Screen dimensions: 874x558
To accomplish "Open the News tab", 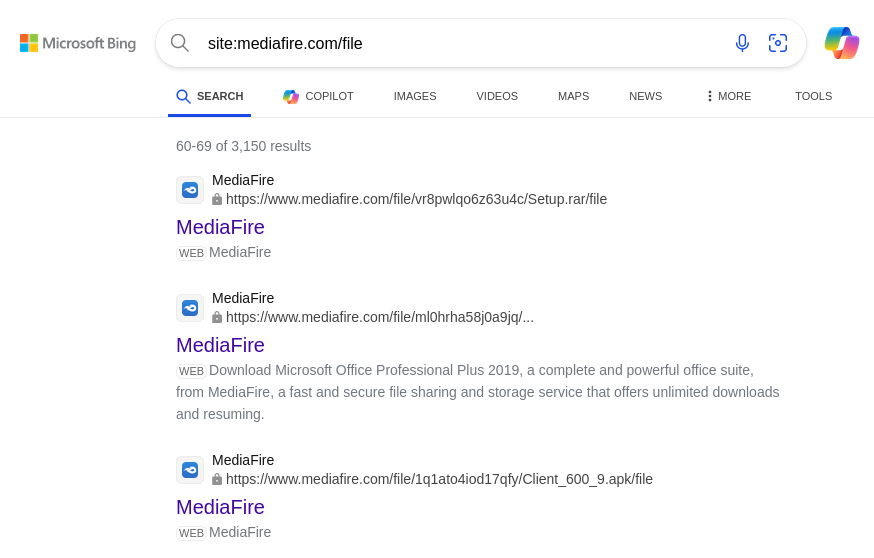I will click(x=645, y=96).
